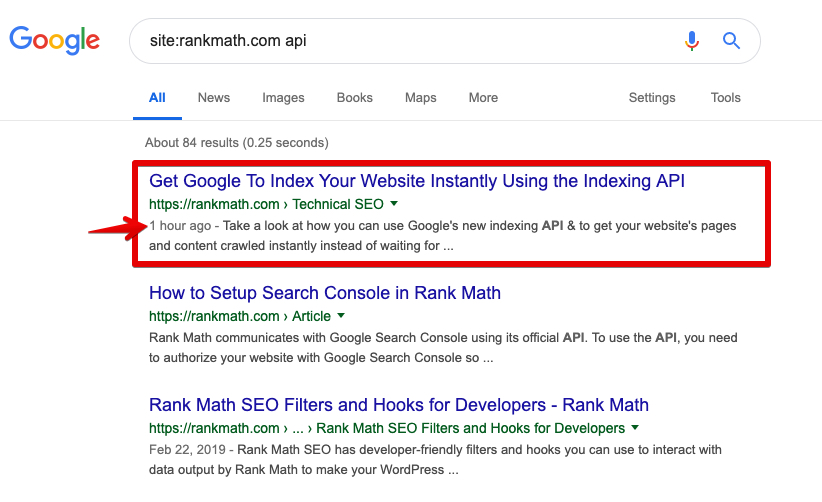Click the '1 hour ago' timestamp text

pos(180,226)
